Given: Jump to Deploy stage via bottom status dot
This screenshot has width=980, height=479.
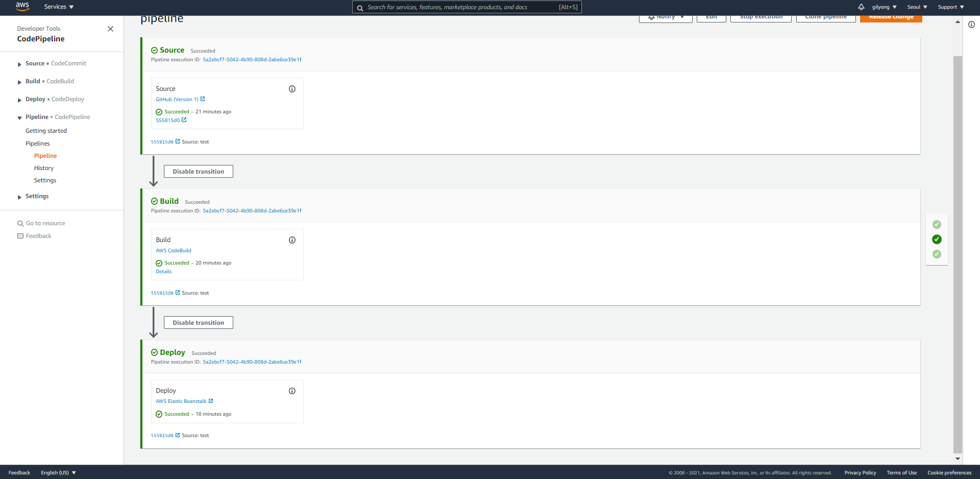Looking at the screenshot, I should pyautogui.click(x=937, y=254).
